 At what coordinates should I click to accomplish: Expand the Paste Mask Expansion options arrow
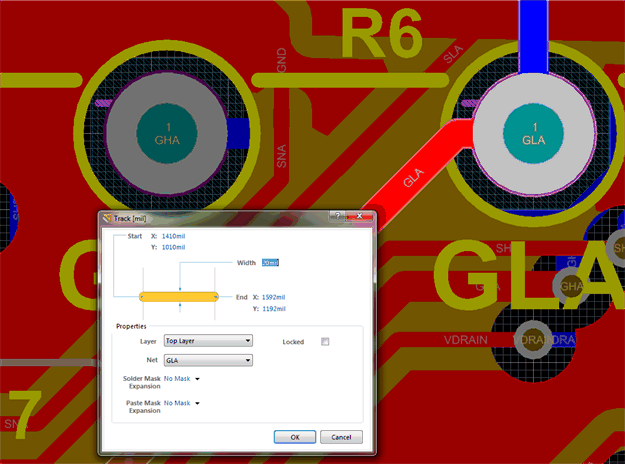198,403
